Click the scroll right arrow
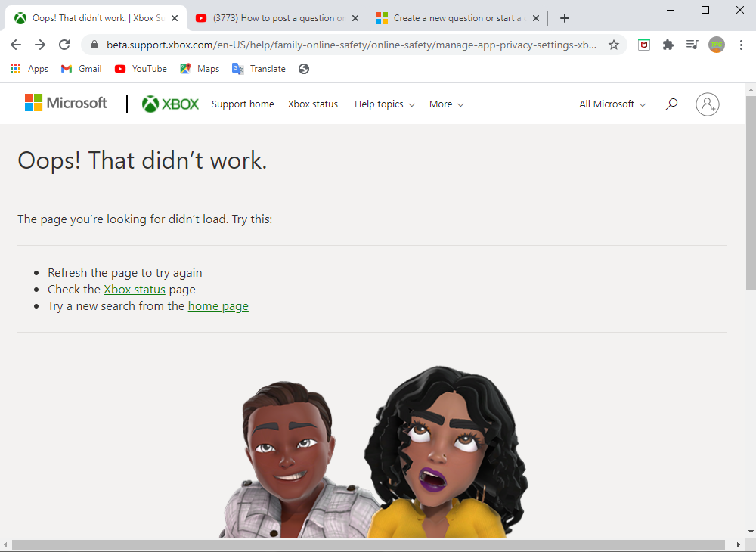Image resolution: width=756 pixels, height=552 pixels. [x=738, y=544]
